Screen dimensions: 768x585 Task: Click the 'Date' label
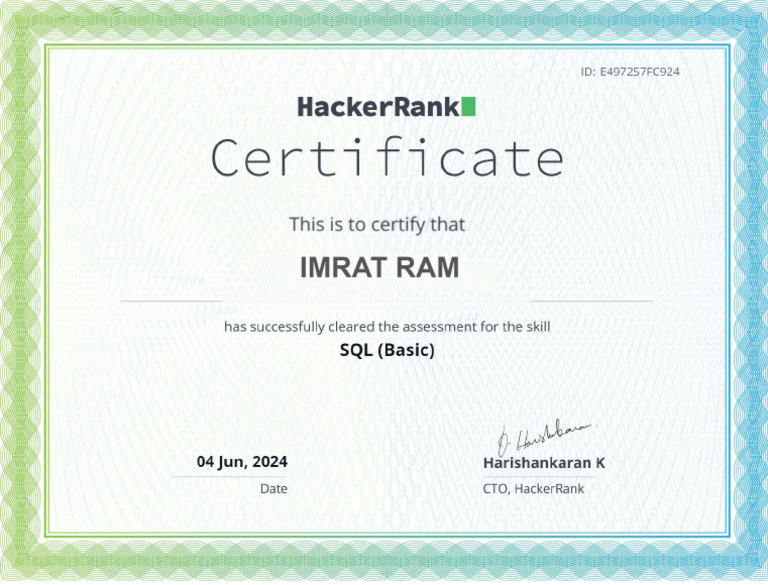(274, 488)
